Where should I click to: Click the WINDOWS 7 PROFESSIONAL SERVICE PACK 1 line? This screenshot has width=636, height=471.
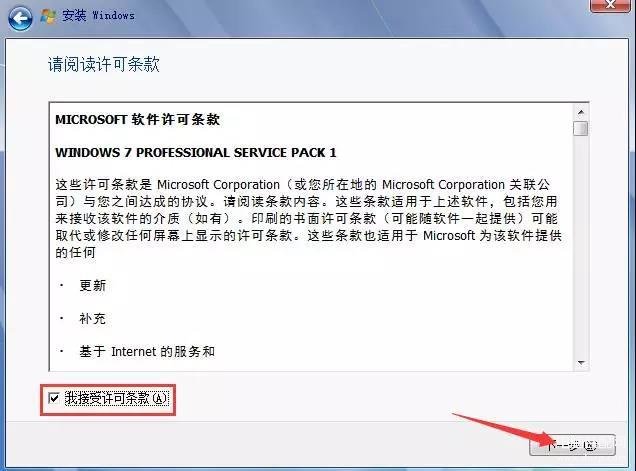(196, 153)
